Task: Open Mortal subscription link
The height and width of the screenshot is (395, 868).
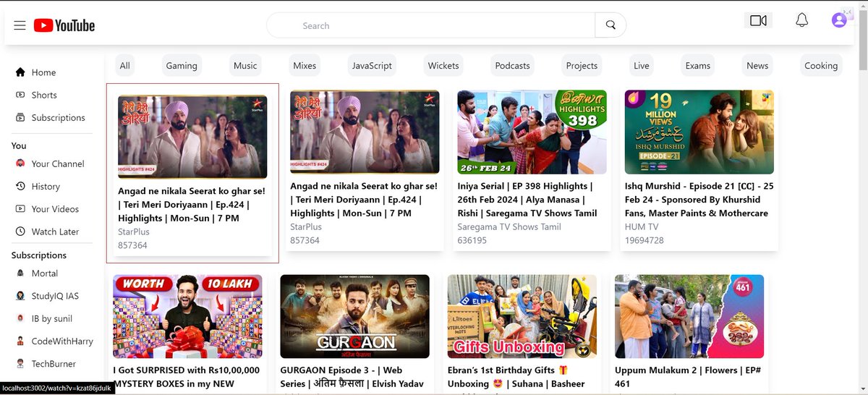Action: (x=45, y=273)
